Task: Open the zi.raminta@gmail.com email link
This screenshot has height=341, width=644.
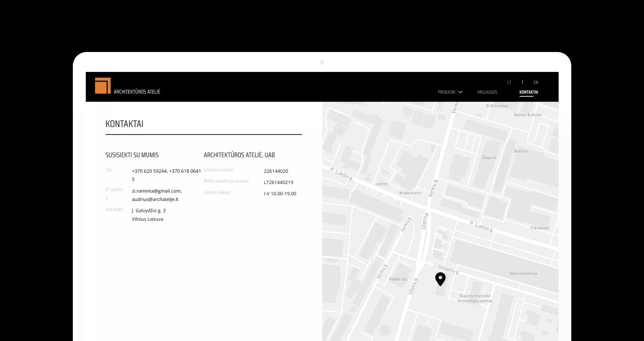Action: 157,191
